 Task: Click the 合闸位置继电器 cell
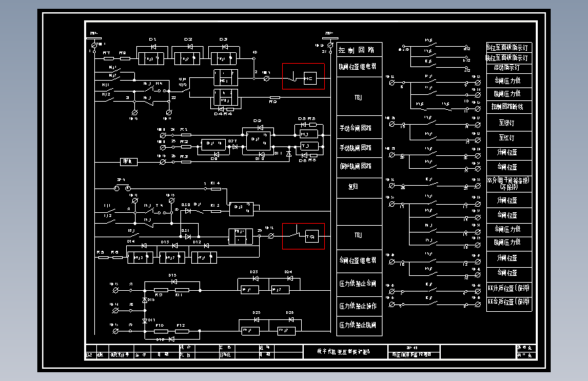(359, 260)
